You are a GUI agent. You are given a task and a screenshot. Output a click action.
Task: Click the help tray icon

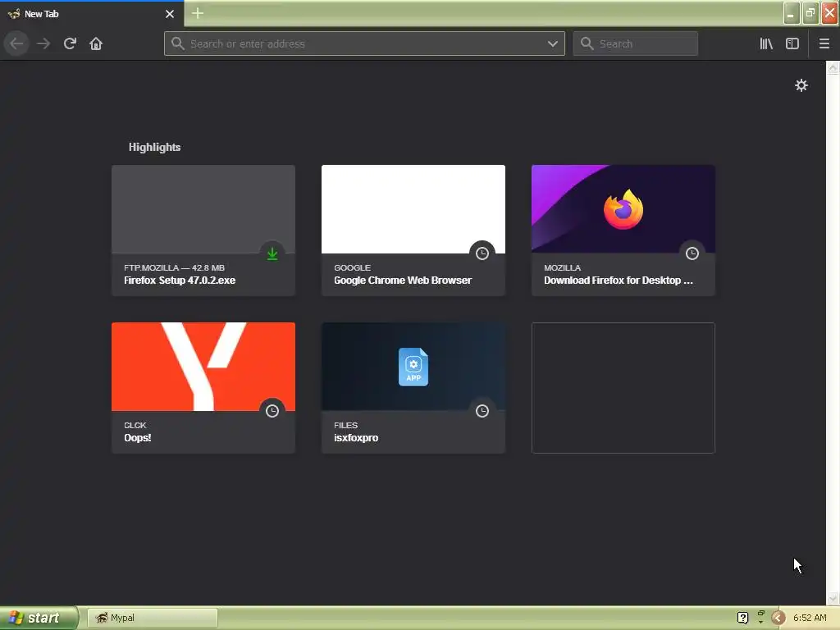coord(742,618)
